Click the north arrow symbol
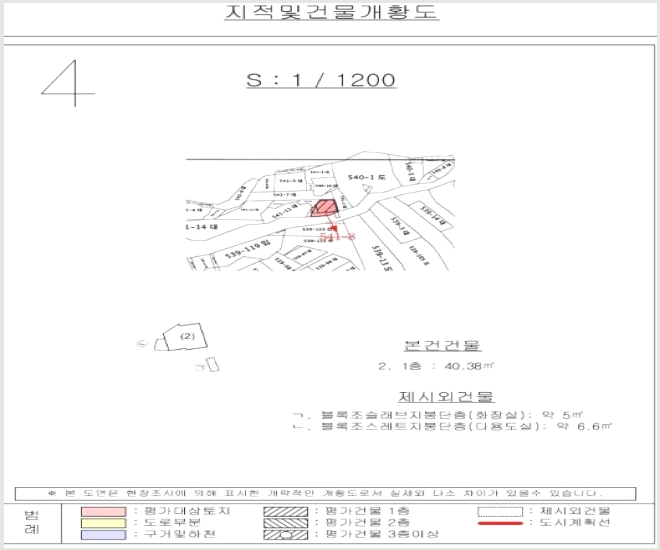The width and height of the screenshot is (660, 550). pyautogui.click(x=69, y=83)
